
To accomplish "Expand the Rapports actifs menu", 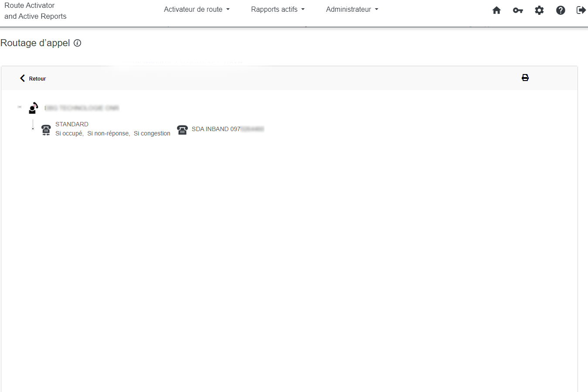I will 278,10.
